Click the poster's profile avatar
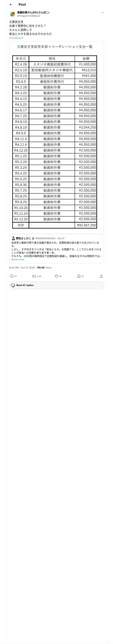Viewport: 113px width, 644px height. [x=13, y=14]
